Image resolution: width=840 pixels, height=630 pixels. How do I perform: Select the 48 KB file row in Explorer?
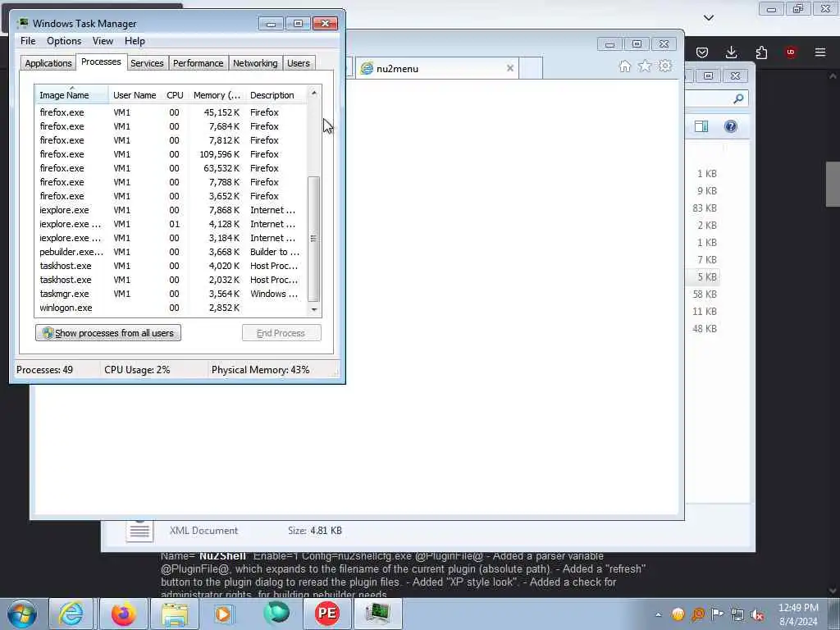point(705,328)
